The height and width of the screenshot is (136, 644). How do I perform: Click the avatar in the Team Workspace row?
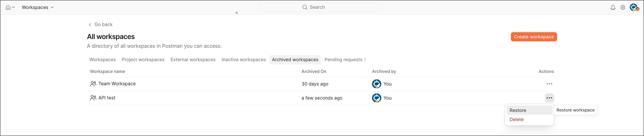376,84
